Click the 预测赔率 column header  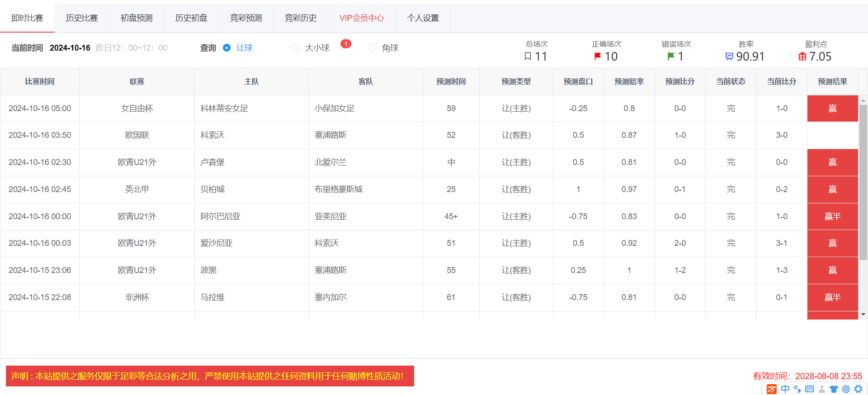[629, 82]
